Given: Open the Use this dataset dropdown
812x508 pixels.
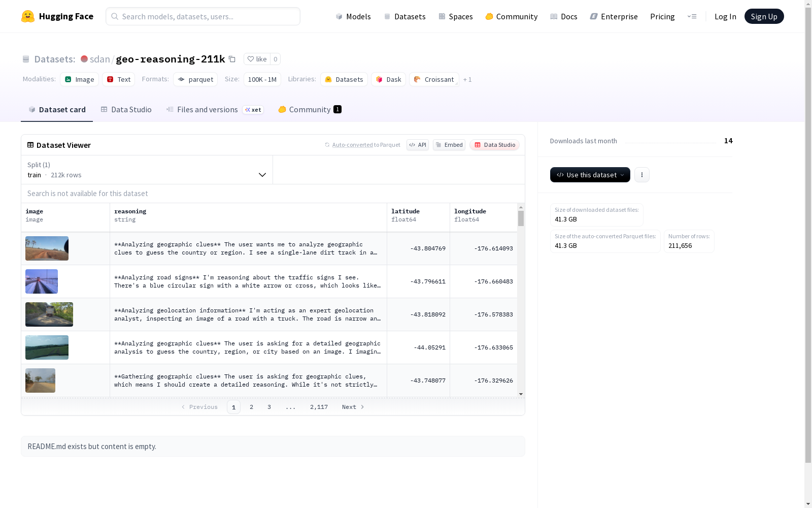Looking at the screenshot, I should [590, 175].
